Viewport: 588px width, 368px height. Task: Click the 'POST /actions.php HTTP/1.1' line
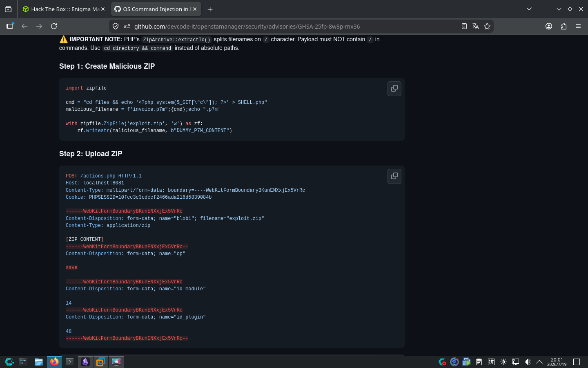tap(104, 176)
